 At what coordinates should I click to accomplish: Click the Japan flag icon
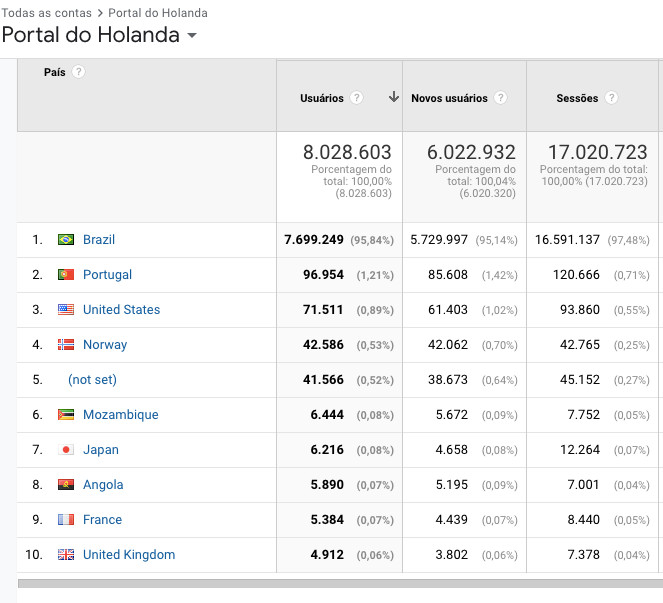coord(66,450)
